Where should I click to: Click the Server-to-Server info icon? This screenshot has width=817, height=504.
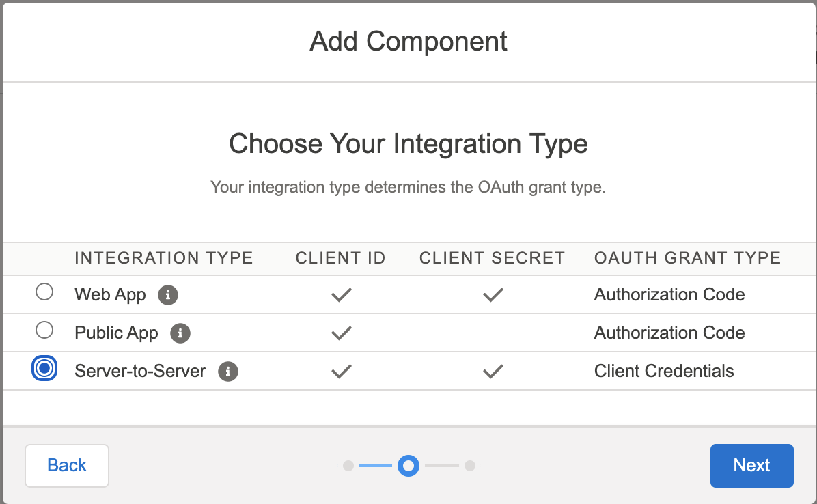(228, 372)
